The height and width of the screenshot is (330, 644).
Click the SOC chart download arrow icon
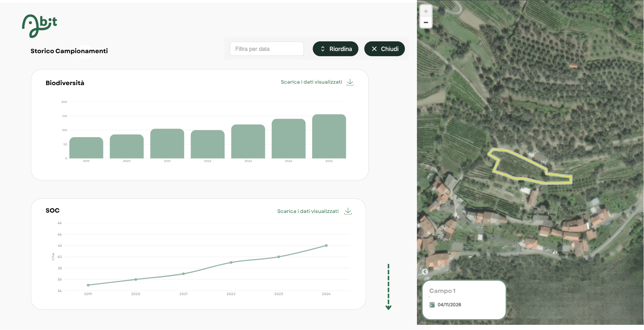coord(348,211)
